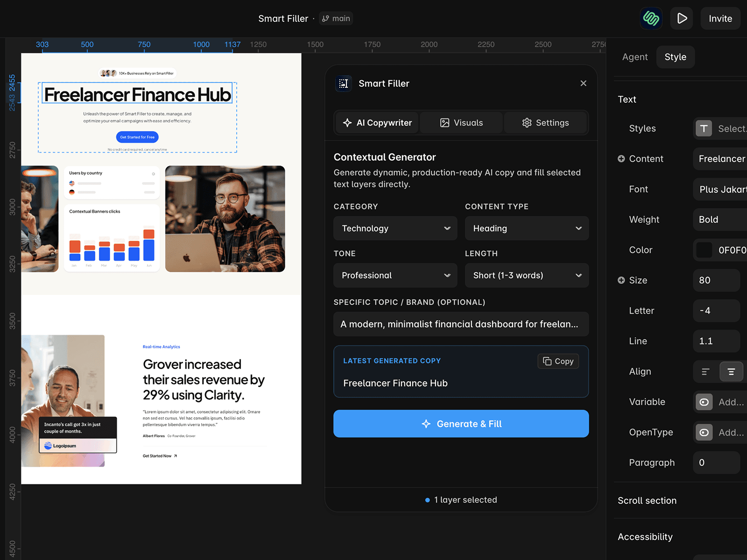
Task: Open the Content Type dropdown showing Heading
Action: pyautogui.click(x=527, y=228)
